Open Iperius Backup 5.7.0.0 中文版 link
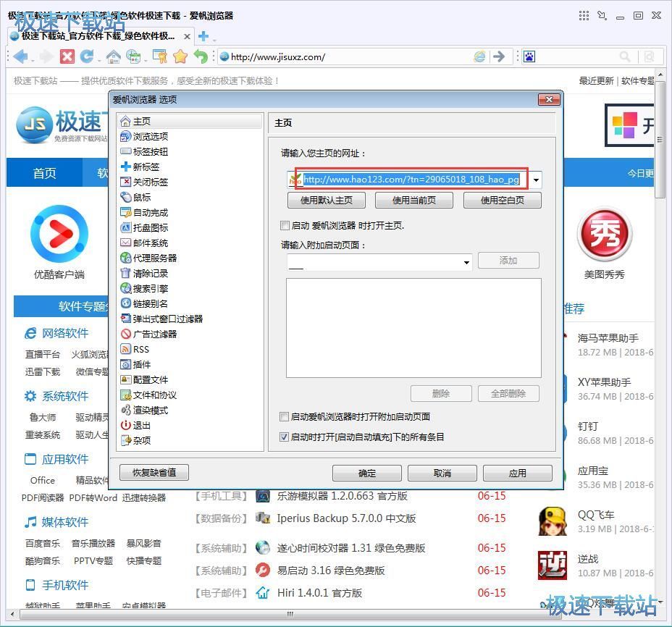 pos(346,518)
